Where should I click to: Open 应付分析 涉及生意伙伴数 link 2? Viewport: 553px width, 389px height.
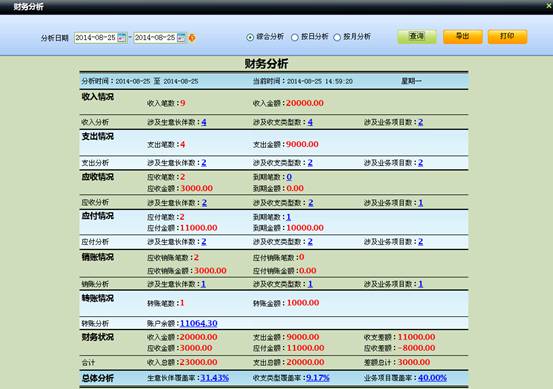click(x=204, y=242)
